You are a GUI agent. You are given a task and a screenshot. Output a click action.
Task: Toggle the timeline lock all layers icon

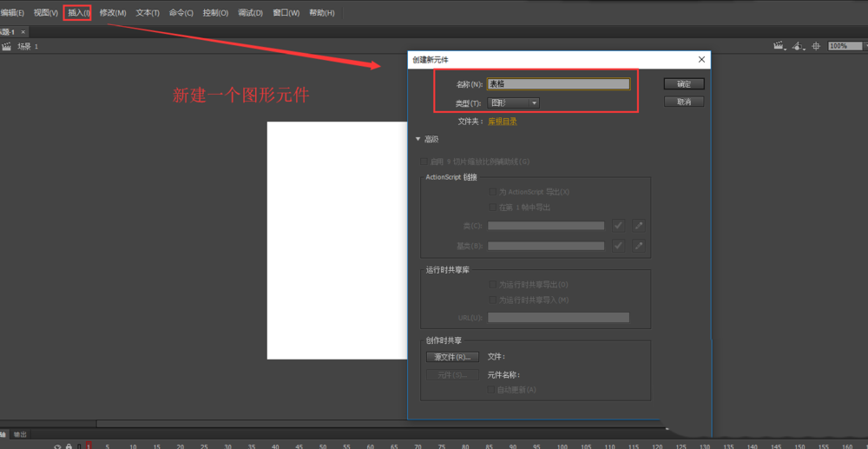tap(69, 446)
